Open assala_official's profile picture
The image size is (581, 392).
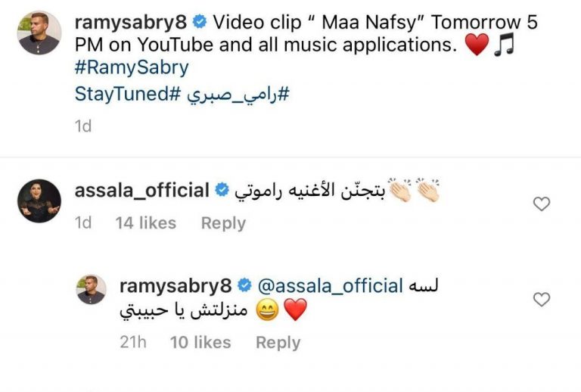point(39,201)
